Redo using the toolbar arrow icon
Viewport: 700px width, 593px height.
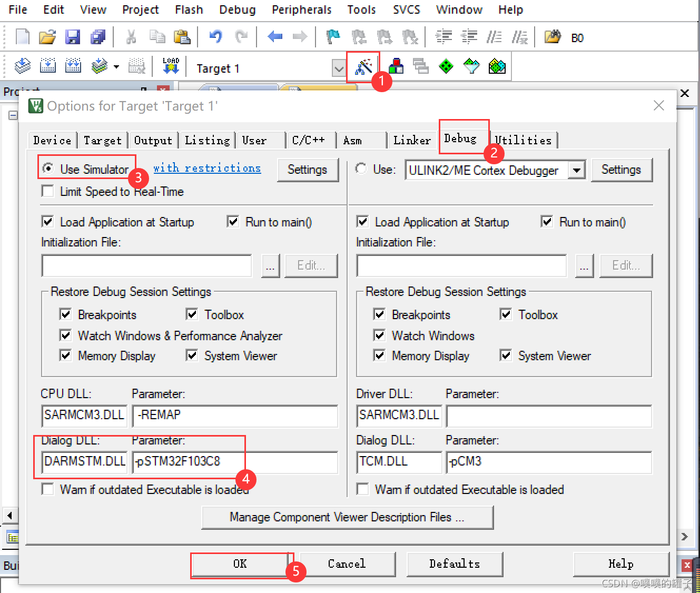242,37
